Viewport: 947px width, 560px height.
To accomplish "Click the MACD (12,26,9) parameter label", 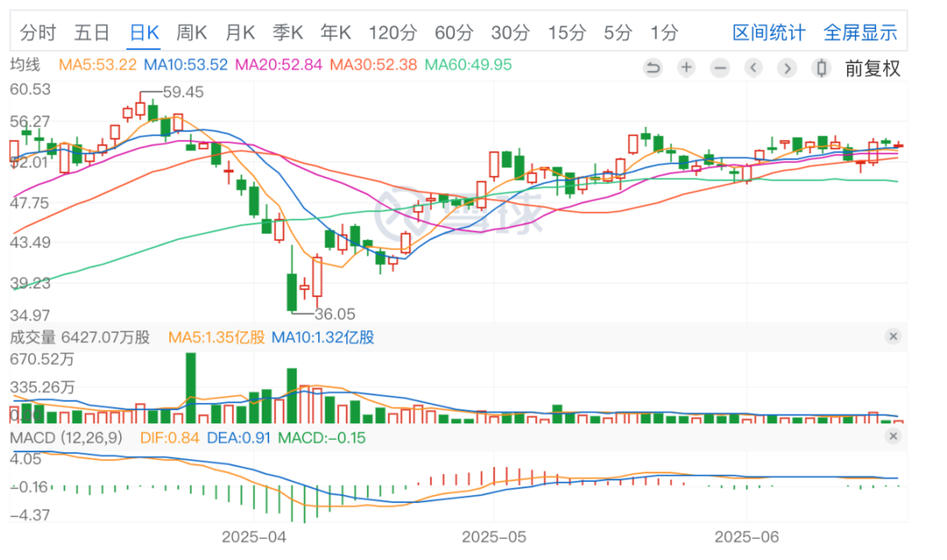I will pos(66,437).
